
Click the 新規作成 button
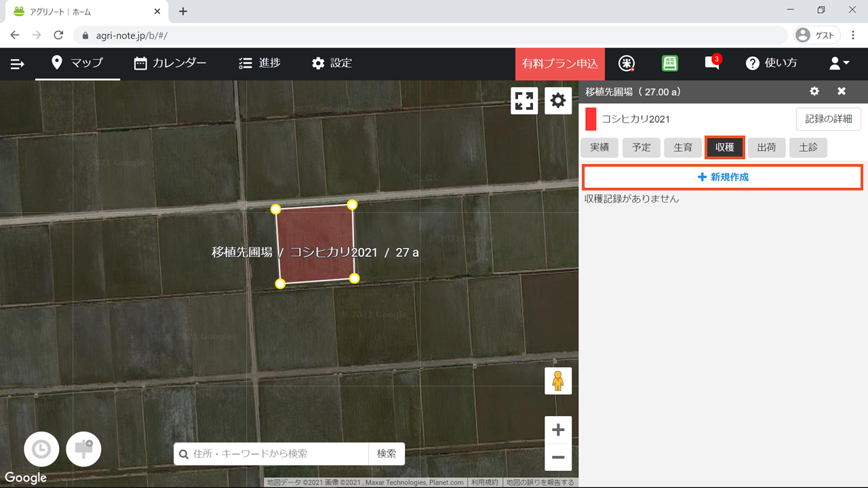(x=723, y=177)
